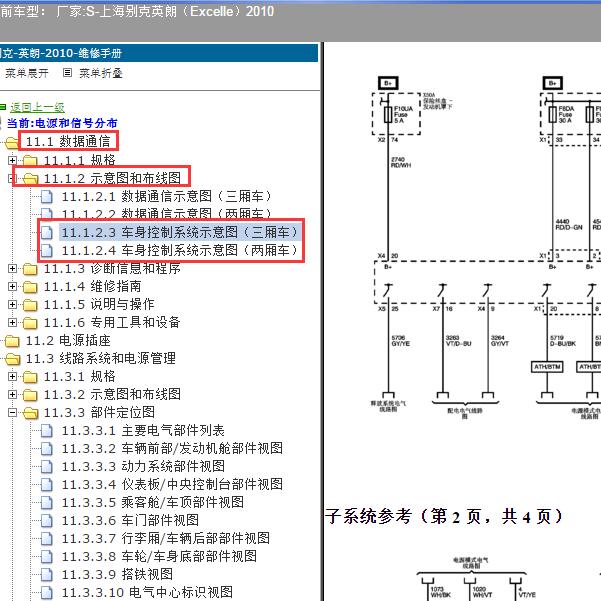The image size is (601, 601).
Task: Collapse the 11.1.2 示意图和布线图 node
Action: pos(12,178)
